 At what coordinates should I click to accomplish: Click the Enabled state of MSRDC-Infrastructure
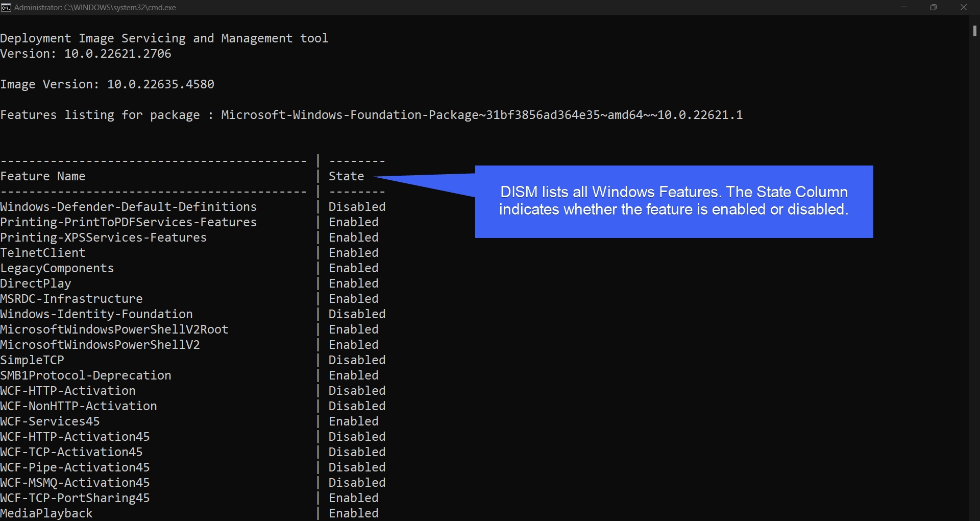(354, 299)
